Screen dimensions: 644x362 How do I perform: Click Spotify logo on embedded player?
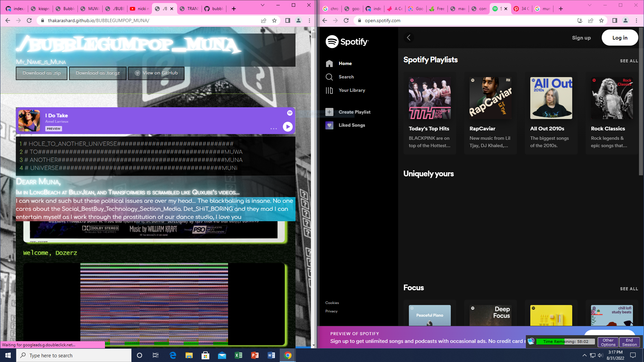tap(289, 113)
